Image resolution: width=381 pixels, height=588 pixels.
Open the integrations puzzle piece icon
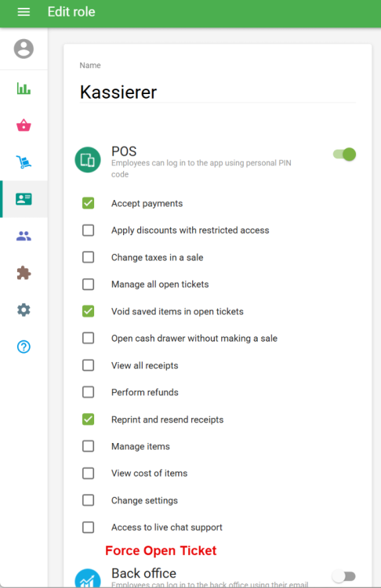click(24, 273)
